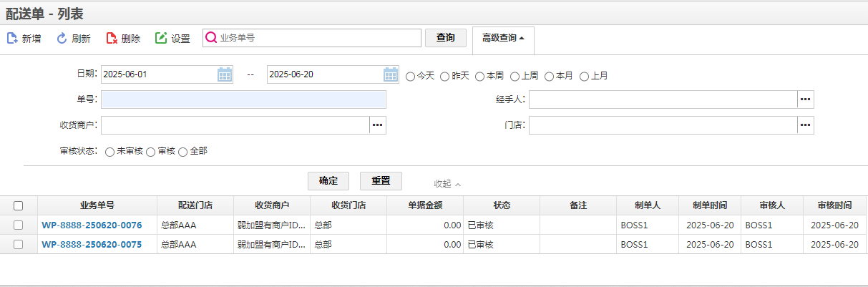Click the 删除 delete icon
The height and width of the screenshot is (287, 868).
pyautogui.click(x=112, y=38)
